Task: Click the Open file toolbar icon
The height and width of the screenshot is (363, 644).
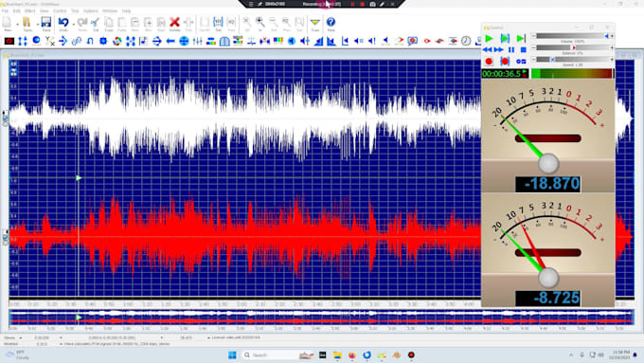Action: coord(27,23)
